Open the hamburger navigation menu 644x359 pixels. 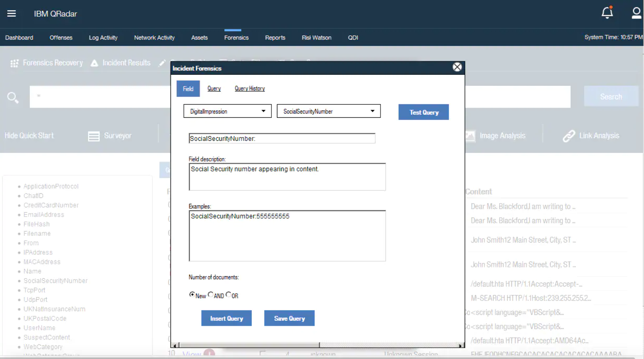[x=11, y=13]
